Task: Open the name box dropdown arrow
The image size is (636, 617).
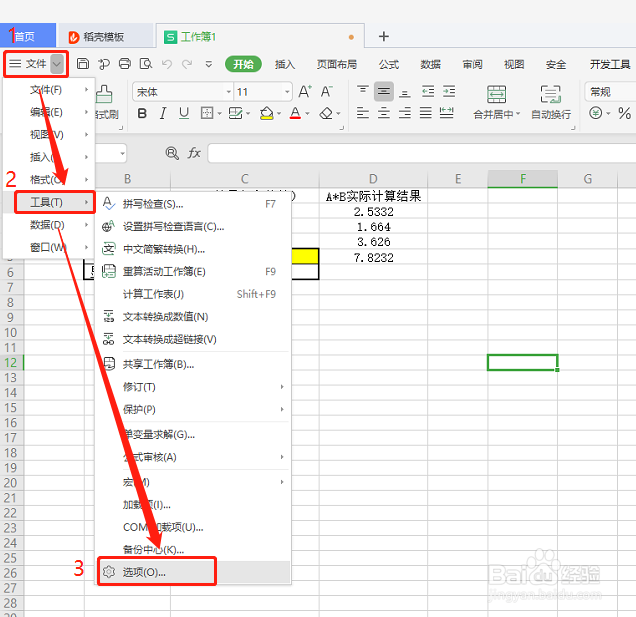Action: click(x=122, y=154)
